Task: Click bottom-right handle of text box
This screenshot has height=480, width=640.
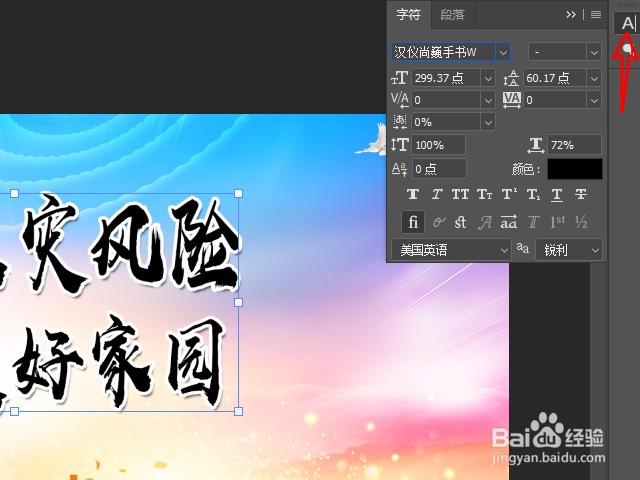Action: coord(239,411)
